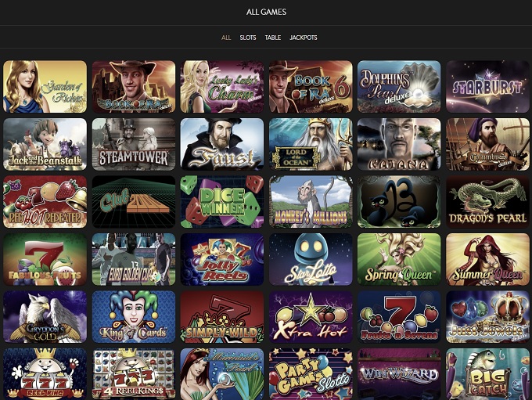Open the JACKPOTS tab
Screen dimensions: 532x400
(x=304, y=38)
